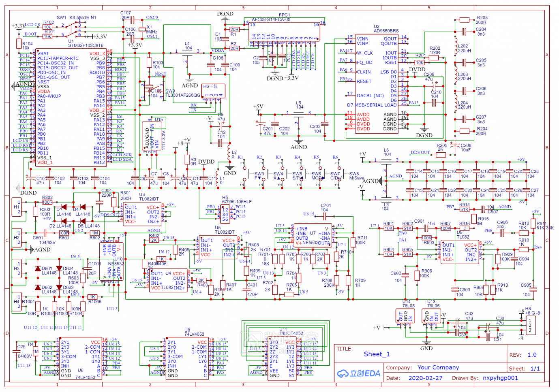Select the 8MHz crystal X1
The image size is (559, 392).
point(142,29)
